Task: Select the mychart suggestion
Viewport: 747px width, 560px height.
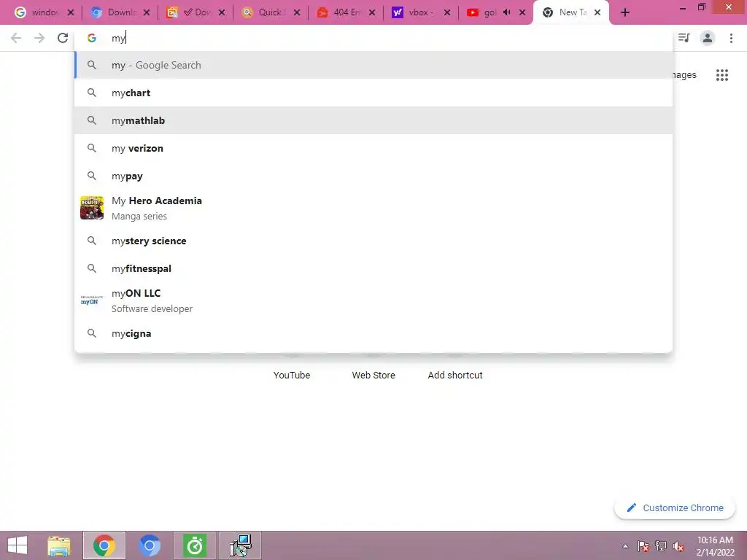Action: pos(373,93)
